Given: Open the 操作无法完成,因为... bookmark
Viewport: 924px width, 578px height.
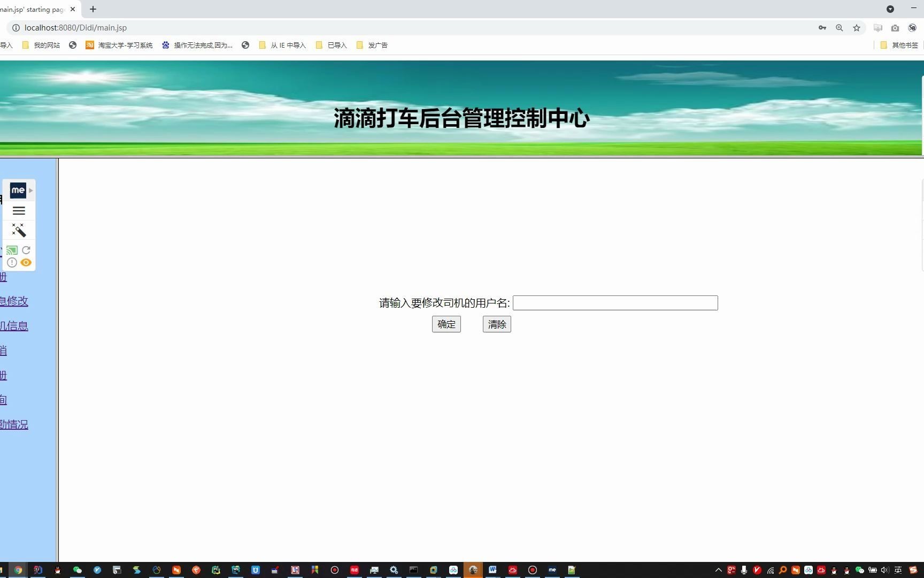Looking at the screenshot, I should (197, 45).
